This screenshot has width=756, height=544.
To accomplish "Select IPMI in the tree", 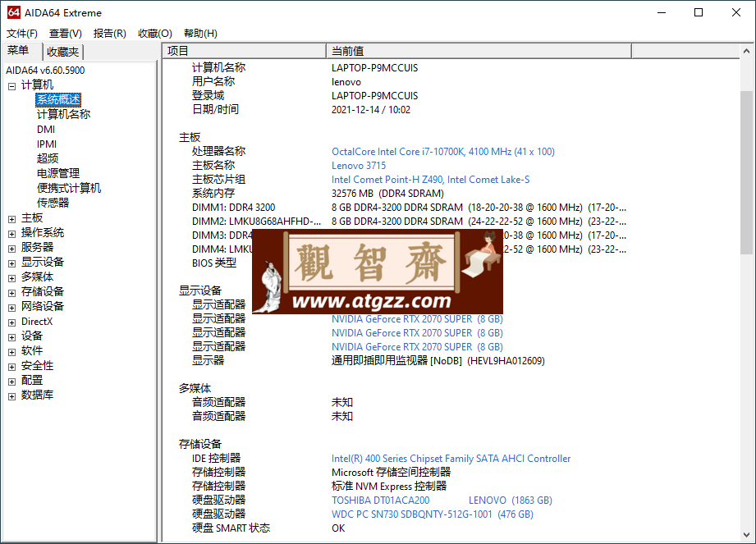I will click(x=47, y=144).
